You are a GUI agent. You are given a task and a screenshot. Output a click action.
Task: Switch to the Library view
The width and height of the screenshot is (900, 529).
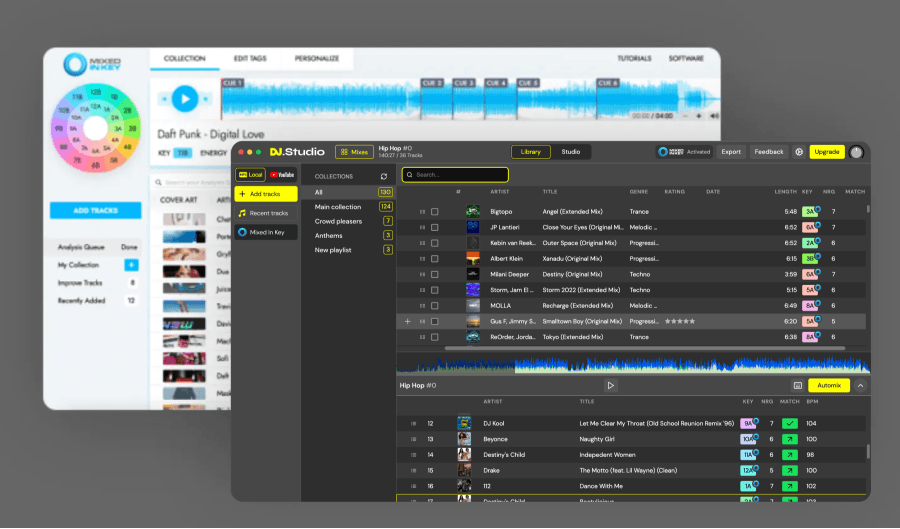(530, 152)
